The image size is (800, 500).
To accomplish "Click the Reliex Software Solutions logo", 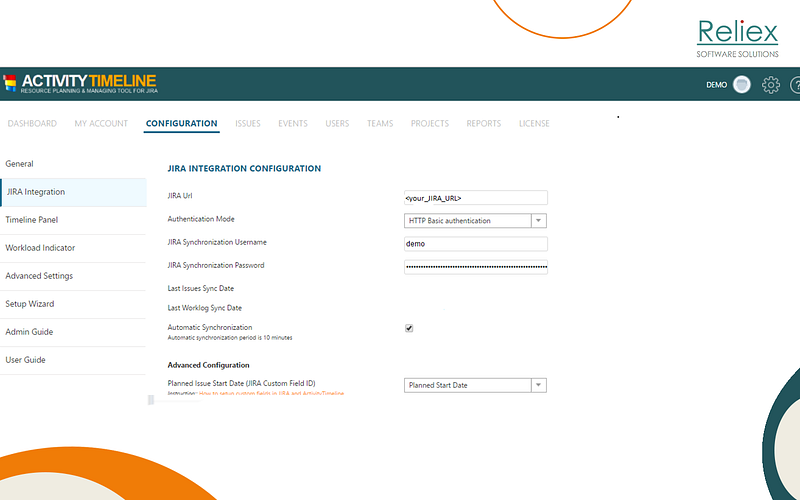I will (737, 39).
